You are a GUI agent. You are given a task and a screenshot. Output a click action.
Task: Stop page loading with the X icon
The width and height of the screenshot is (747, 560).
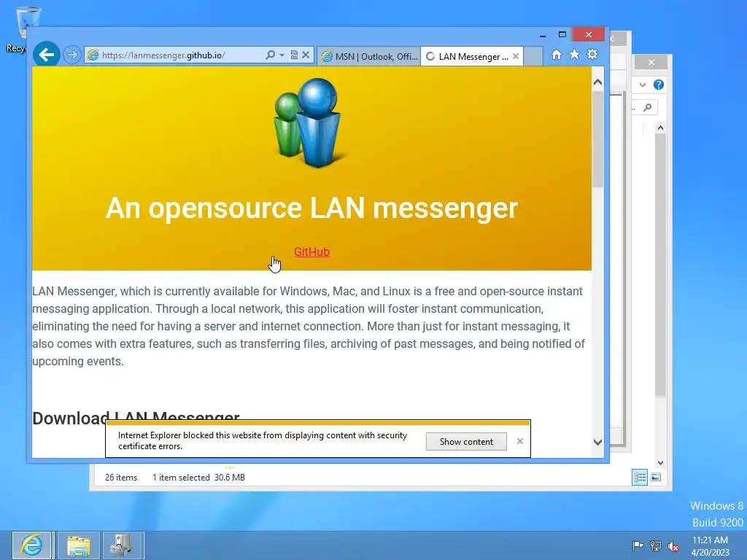(306, 55)
